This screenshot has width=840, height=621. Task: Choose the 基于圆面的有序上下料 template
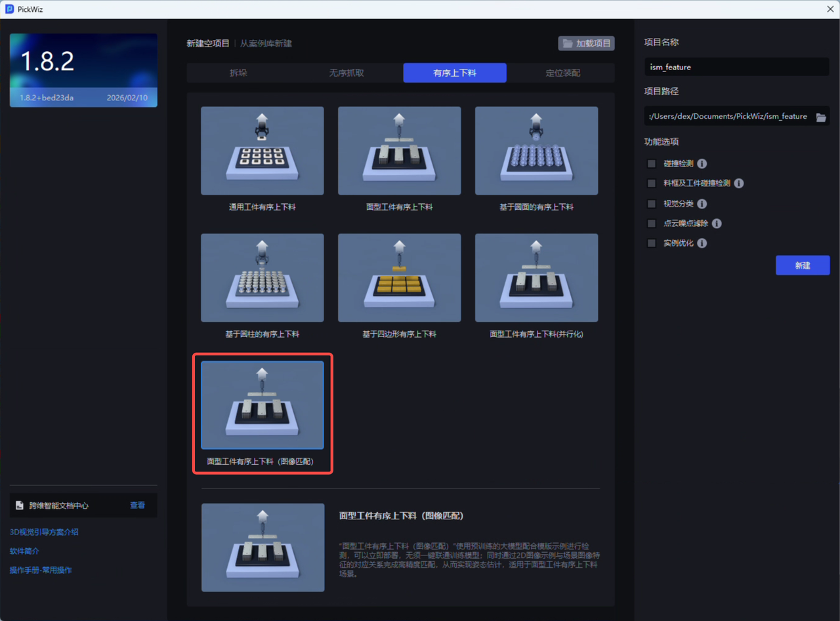pos(536,151)
